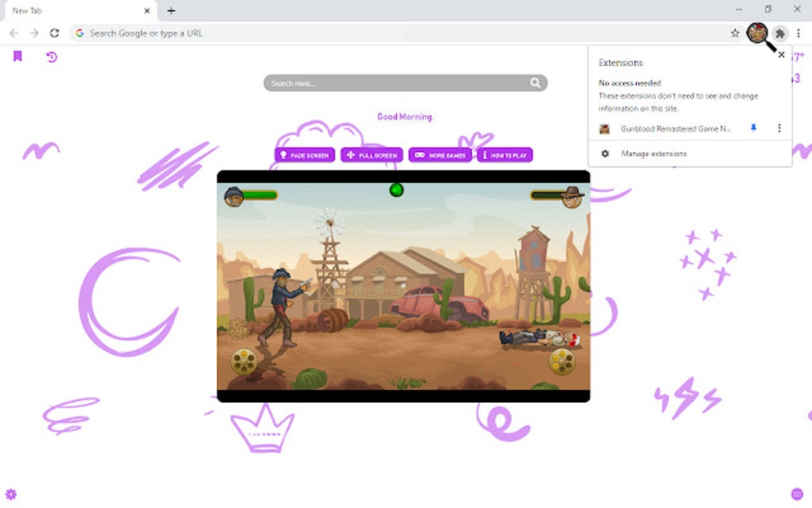812x508 pixels.
Task: Close the New Tab tab
Action: [x=147, y=10]
